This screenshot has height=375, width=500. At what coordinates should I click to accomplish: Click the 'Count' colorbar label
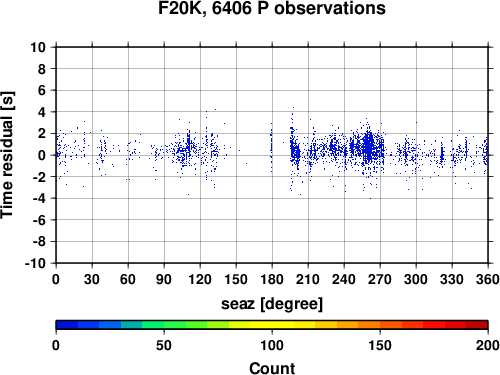tap(272, 368)
